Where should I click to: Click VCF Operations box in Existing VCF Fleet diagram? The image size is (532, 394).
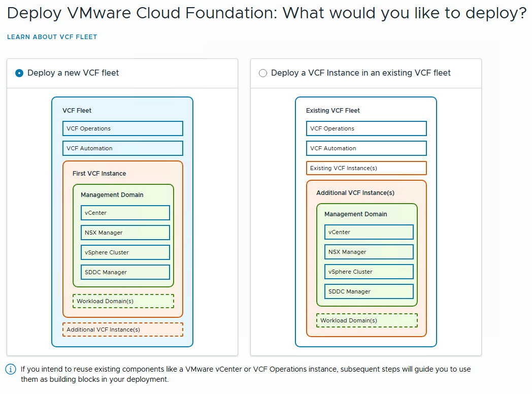tap(366, 128)
